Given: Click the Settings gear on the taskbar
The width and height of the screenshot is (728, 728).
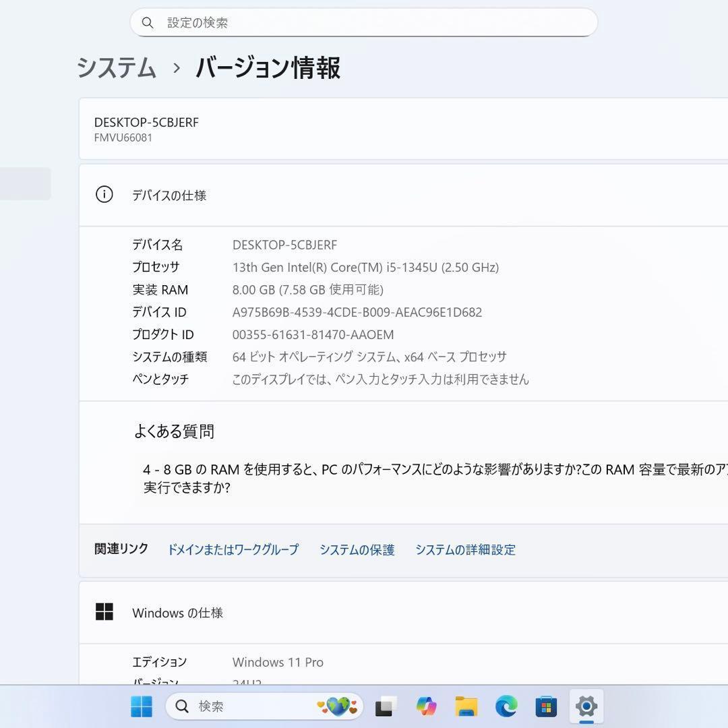Looking at the screenshot, I should (586, 706).
